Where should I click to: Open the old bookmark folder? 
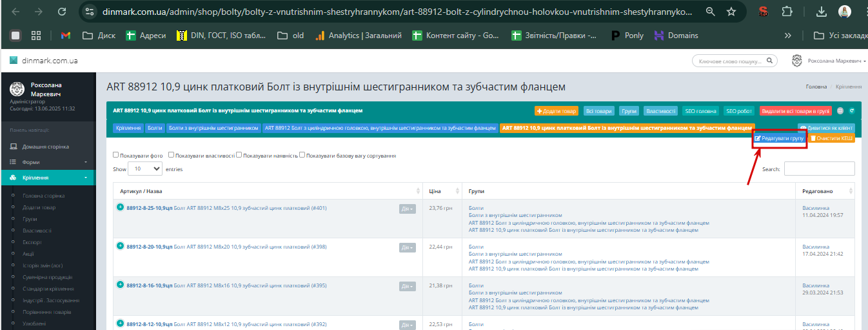tap(290, 36)
